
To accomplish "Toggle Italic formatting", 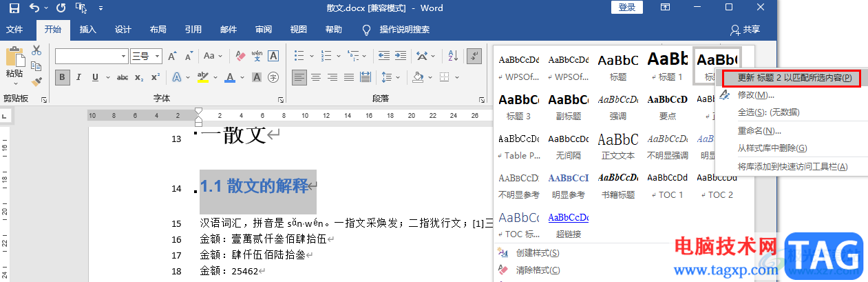I will [x=79, y=77].
